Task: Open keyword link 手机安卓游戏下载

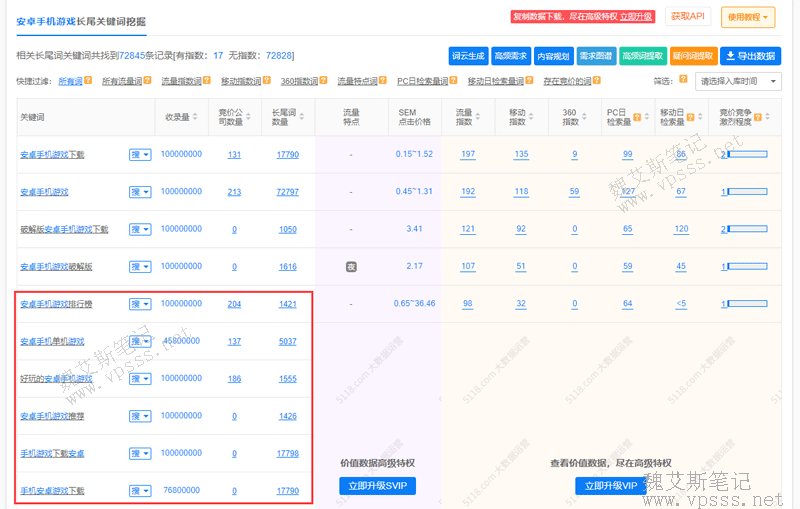Action: tap(52, 491)
